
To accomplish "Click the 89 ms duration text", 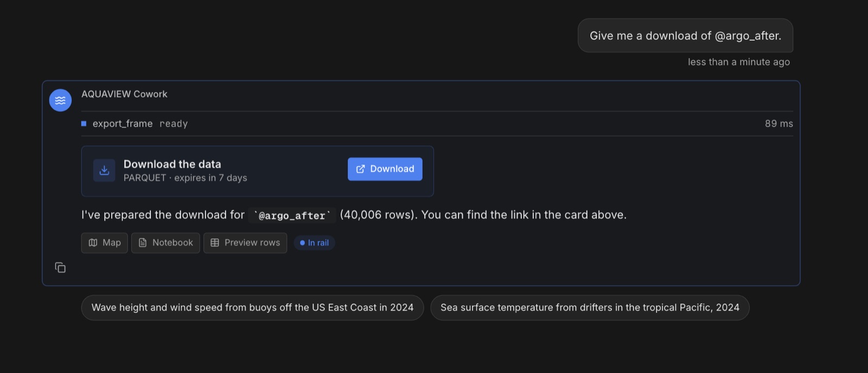I will click(x=779, y=124).
